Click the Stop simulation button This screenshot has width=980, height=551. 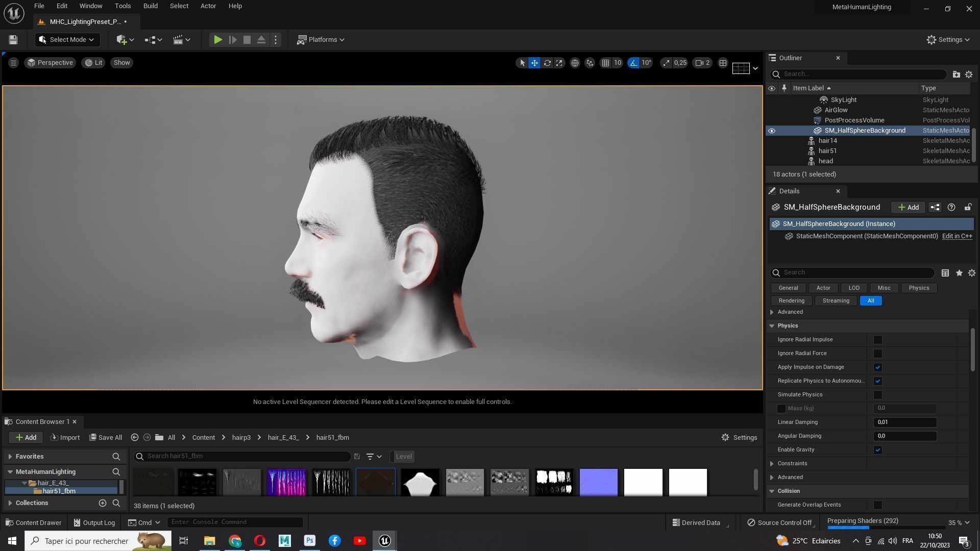point(247,40)
